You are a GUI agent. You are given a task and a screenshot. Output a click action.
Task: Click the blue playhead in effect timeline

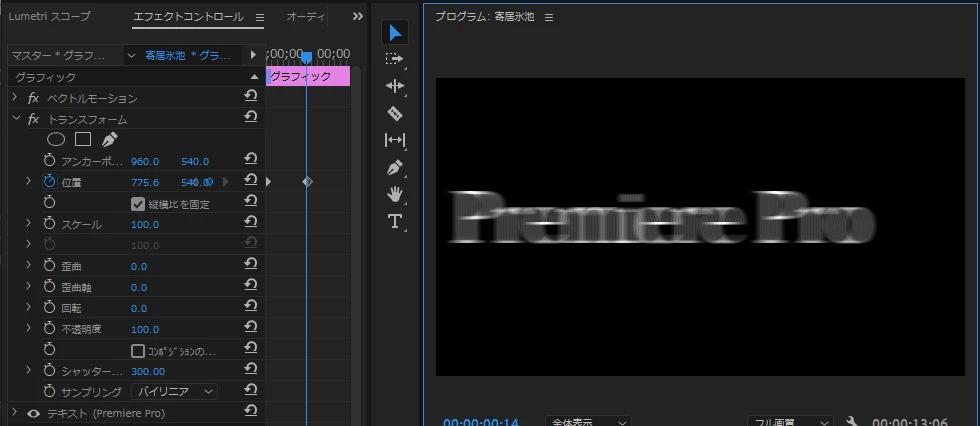[306, 57]
